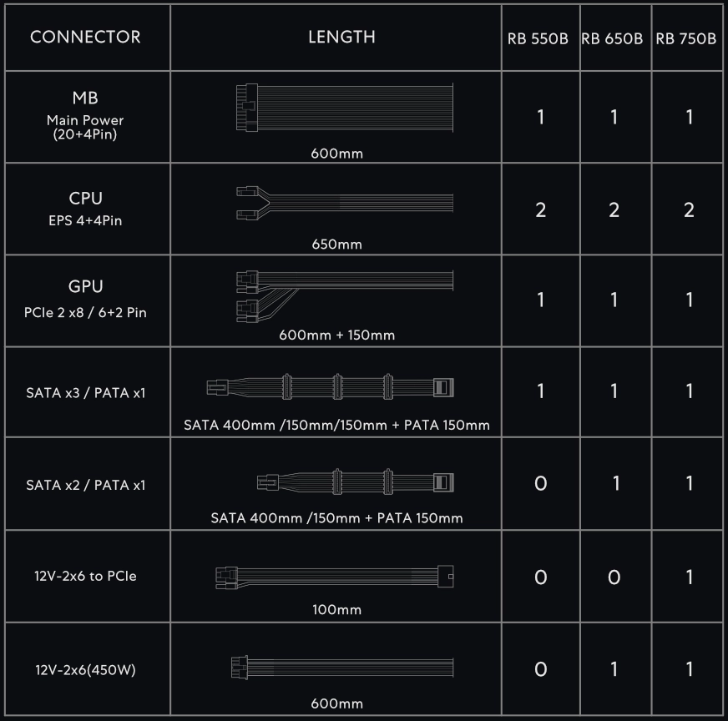Image resolution: width=728 pixels, height=721 pixels.
Task: Click RB 750B quantity for 12V-2x6(450W) row
Action: (x=689, y=670)
